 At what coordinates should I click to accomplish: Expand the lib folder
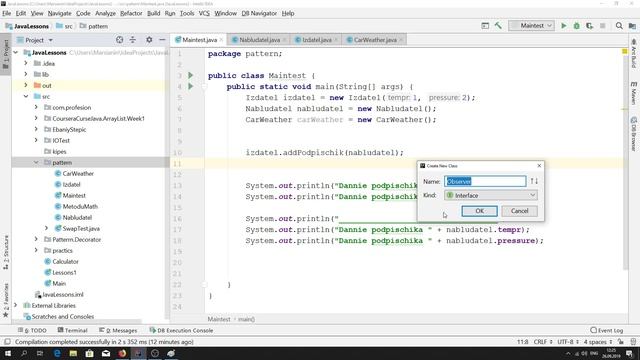tap(26, 74)
